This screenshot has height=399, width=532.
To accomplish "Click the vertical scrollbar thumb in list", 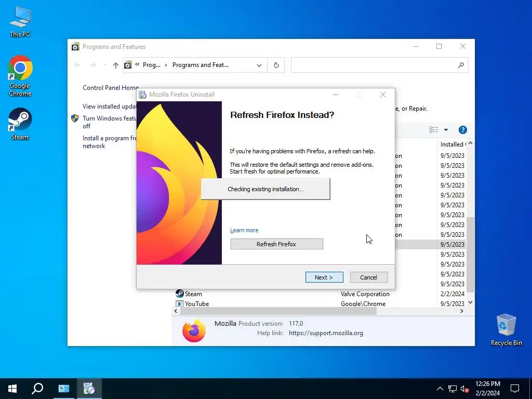I will click(x=470, y=255).
